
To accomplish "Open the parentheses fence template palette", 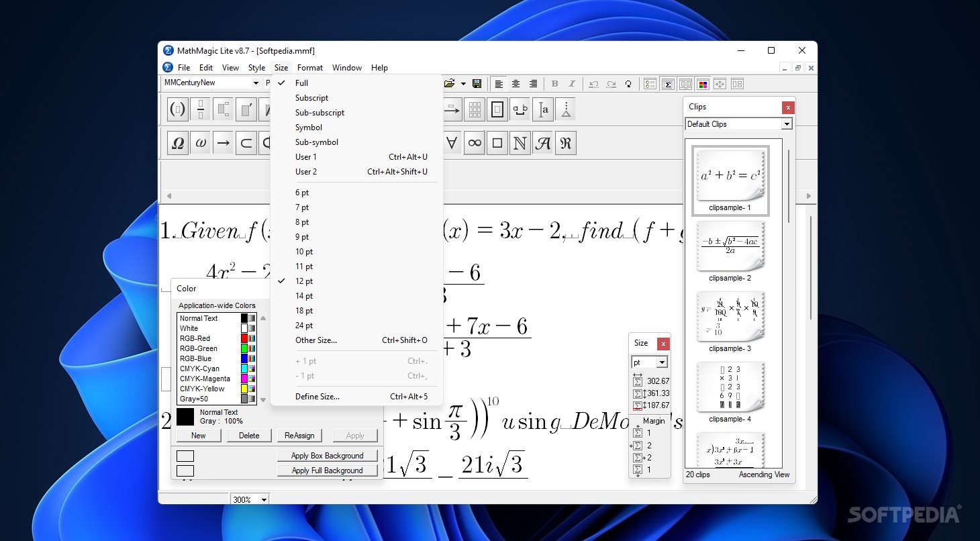I will (x=178, y=109).
